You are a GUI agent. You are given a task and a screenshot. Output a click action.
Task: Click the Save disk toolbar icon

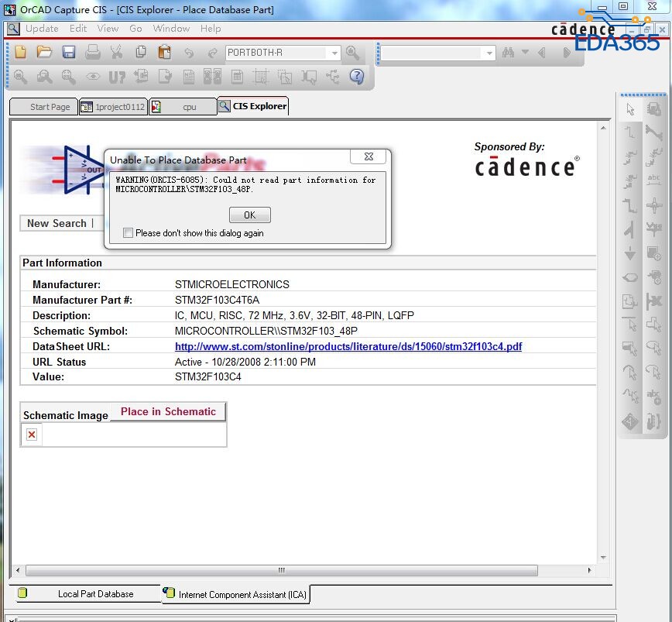pos(69,53)
